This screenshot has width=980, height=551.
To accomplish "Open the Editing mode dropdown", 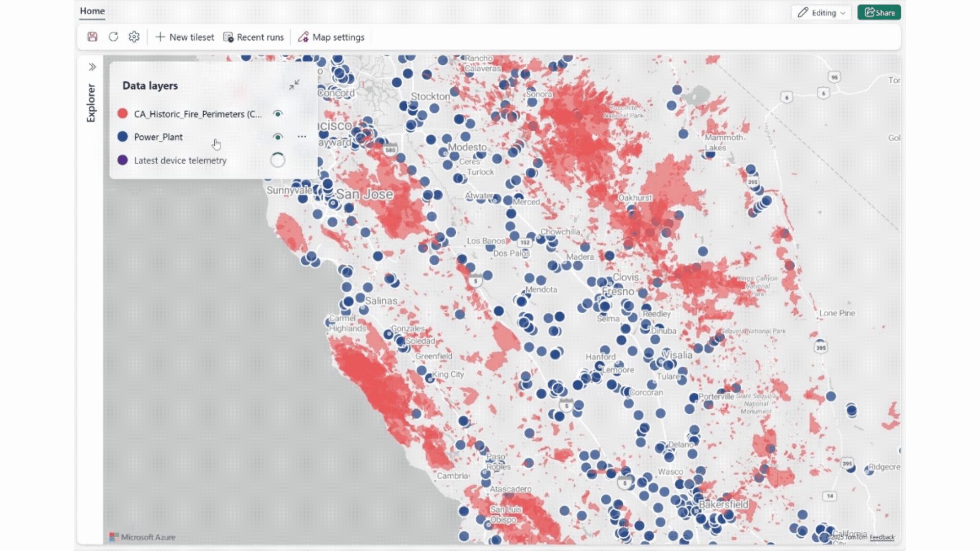I will [821, 13].
